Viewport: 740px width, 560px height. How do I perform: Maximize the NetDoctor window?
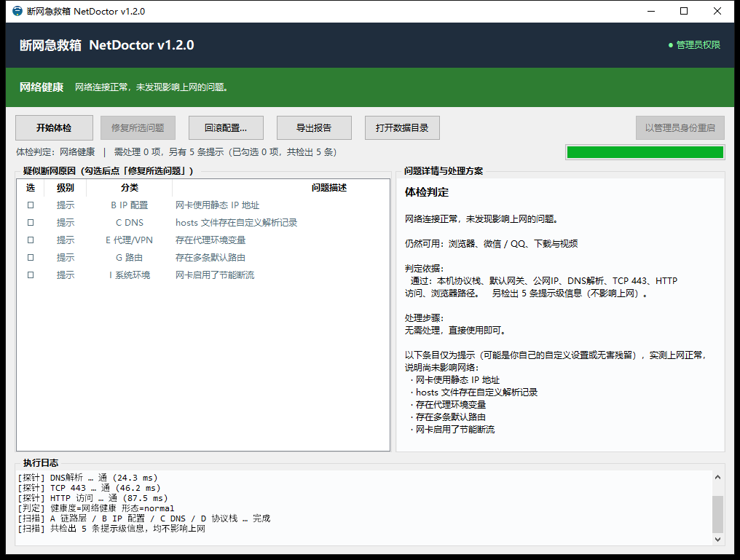click(684, 11)
